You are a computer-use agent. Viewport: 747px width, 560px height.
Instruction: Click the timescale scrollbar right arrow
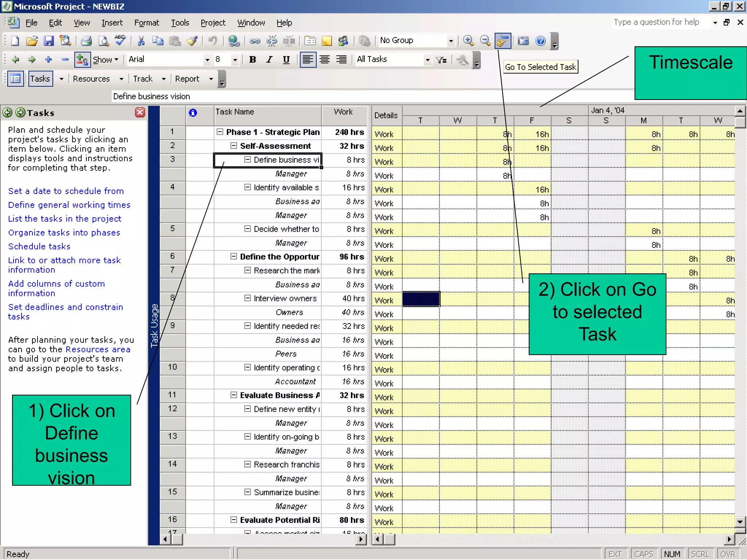[729, 539]
